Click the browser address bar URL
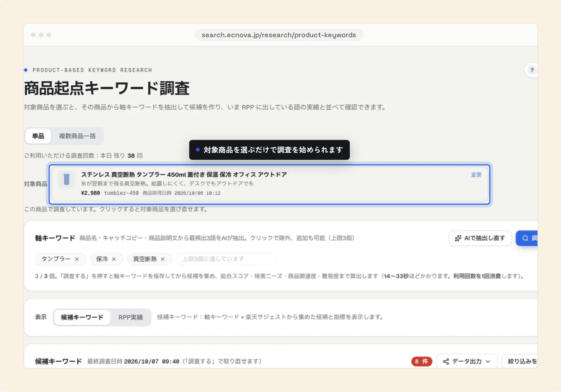 tap(279, 35)
